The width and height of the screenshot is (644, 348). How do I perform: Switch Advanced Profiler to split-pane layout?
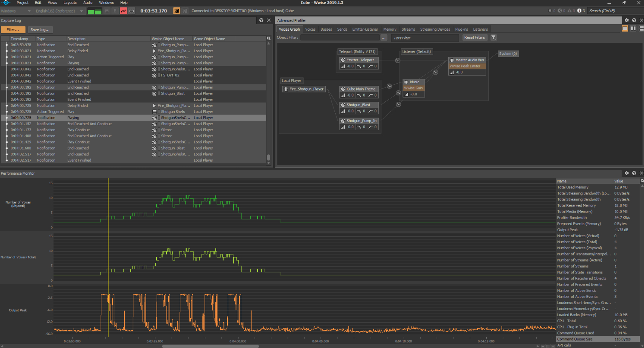click(633, 28)
